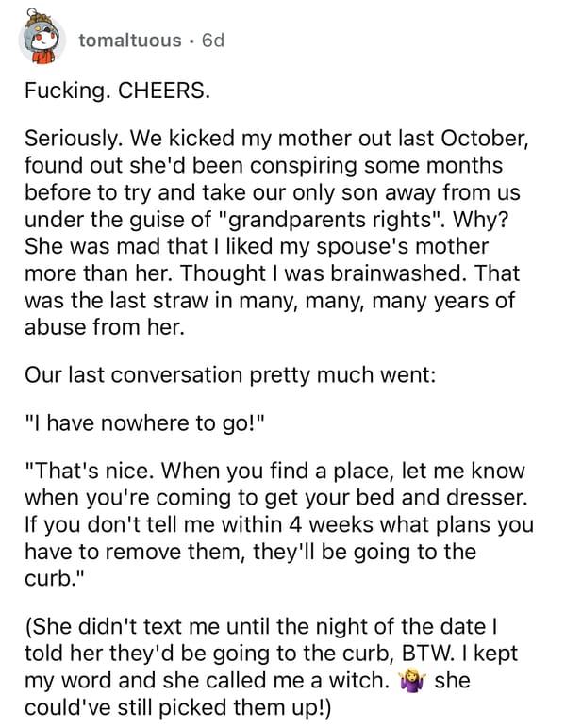Click the "4 weeks" text in the quote
The width and height of the screenshot is (565, 728).
331,524
